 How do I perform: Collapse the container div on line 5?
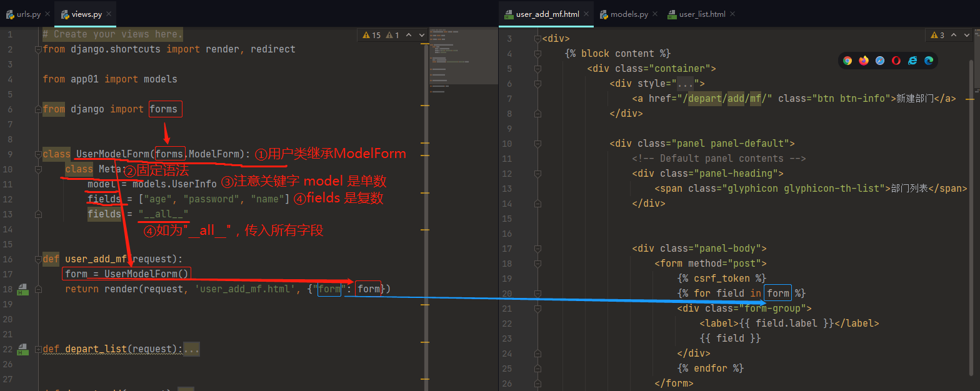pyautogui.click(x=537, y=69)
